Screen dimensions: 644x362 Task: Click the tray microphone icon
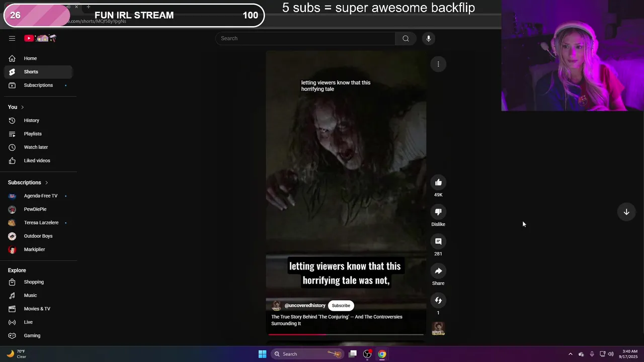tap(592, 354)
